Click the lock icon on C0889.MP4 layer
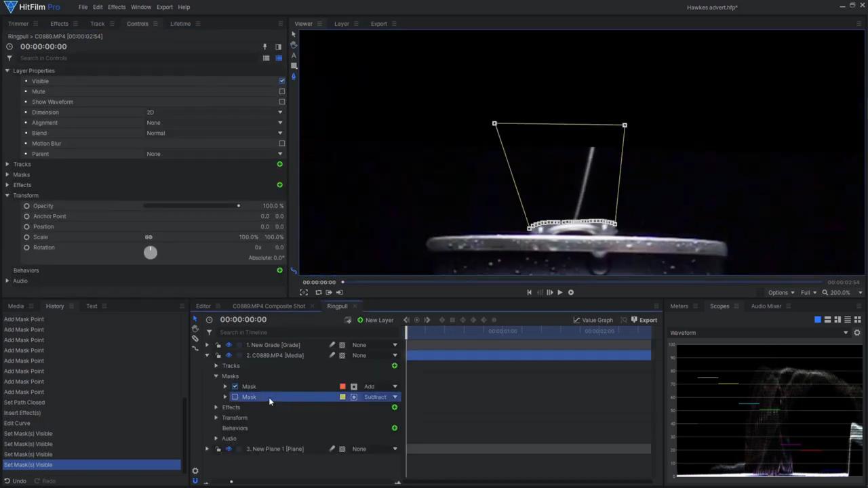The width and height of the screenshot is (868, 488). click(218, 355)
